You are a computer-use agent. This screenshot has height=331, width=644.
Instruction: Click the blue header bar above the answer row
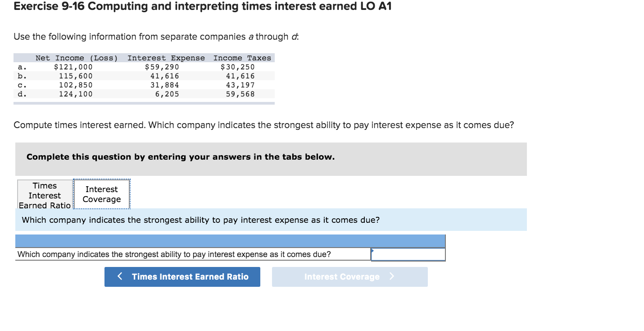[x=230, y=241]
